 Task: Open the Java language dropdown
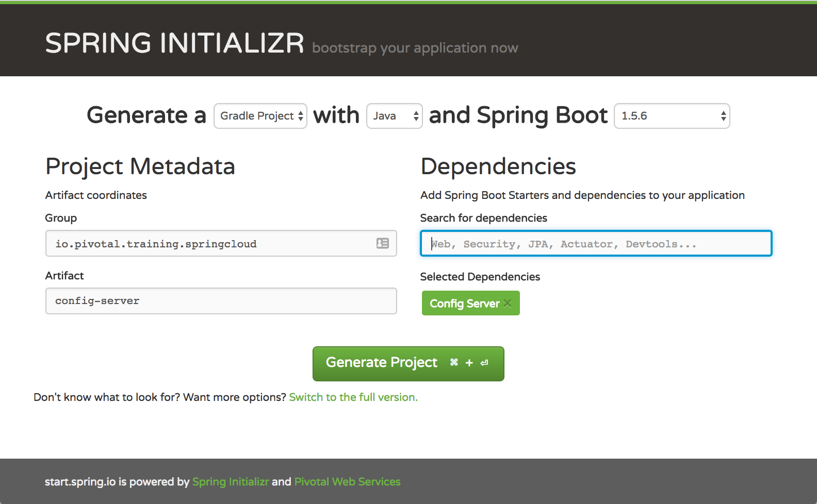395,116
